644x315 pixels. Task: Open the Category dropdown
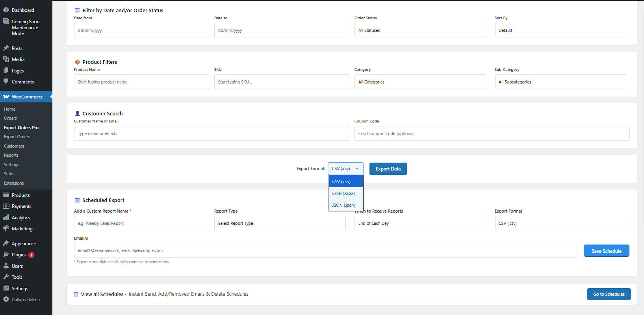tap(420, 82)
